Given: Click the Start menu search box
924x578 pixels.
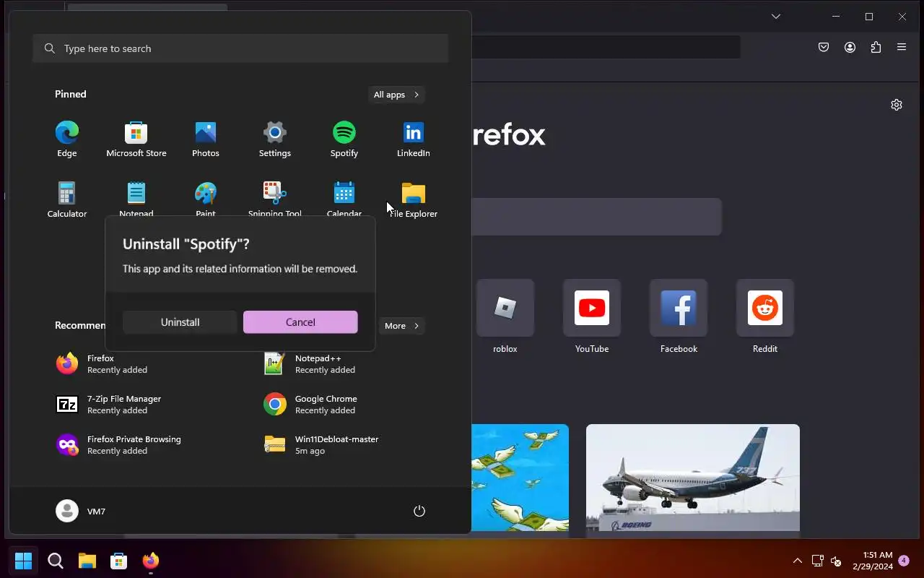Looking at the screenshot, I should coord(240,48).
